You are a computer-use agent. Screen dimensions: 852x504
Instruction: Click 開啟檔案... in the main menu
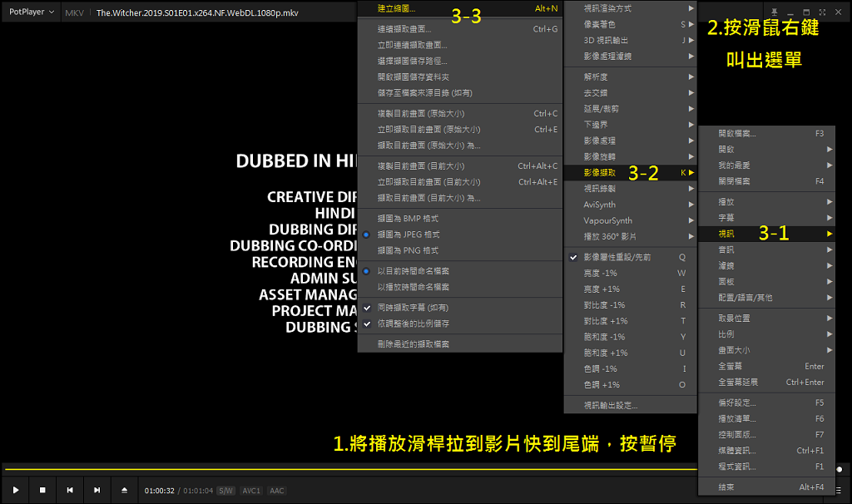[x=766, y=133]
